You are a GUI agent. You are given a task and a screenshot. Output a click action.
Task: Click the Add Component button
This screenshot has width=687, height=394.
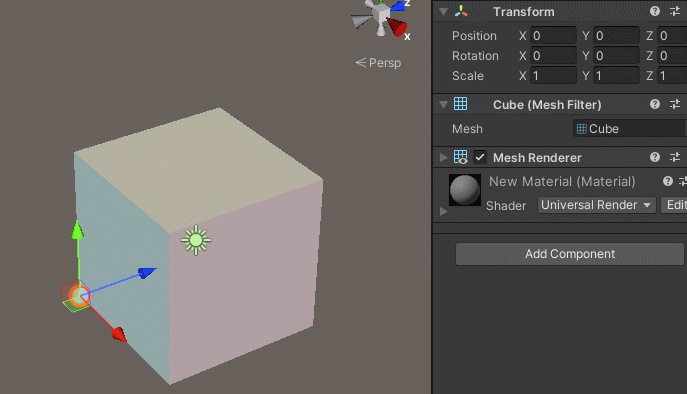click(x=570, y=254)
